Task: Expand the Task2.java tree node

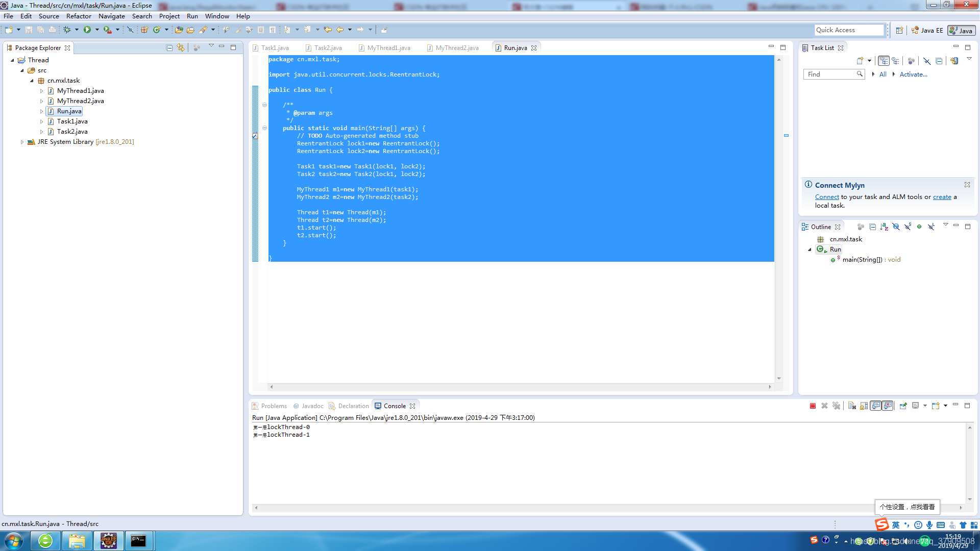Action: click(x=42, y=132)
